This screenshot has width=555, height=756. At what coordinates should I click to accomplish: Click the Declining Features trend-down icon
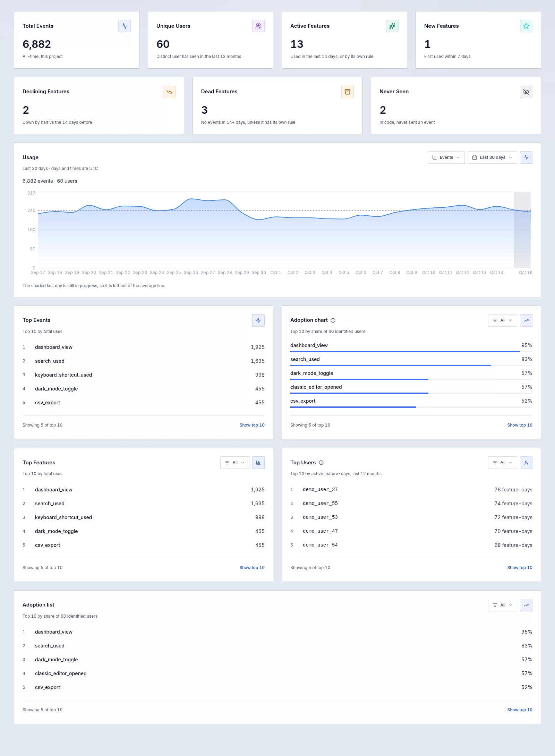(x=169, y=92)
